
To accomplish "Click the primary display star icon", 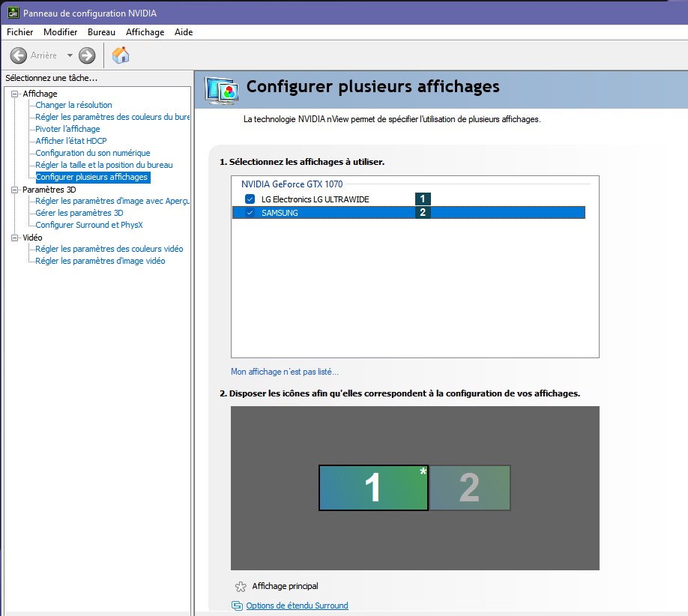I will click(x=241, y=587).
